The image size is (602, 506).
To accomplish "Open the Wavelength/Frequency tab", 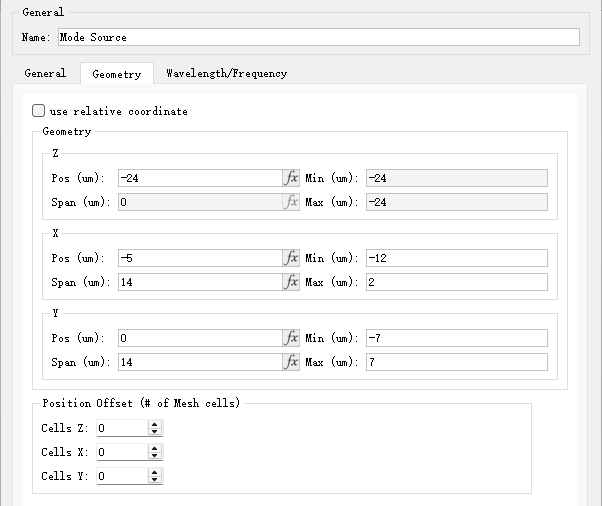I will tap(227, 73).
